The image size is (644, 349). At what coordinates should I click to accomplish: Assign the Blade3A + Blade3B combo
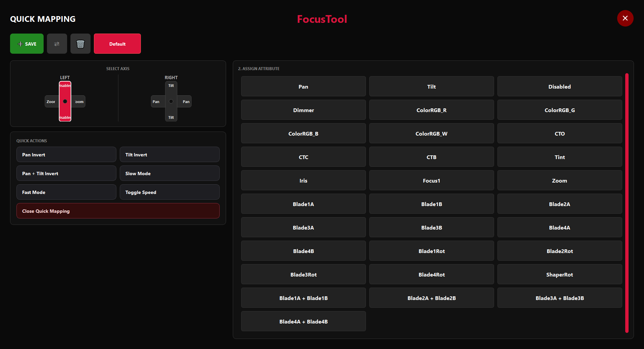(x=560, y=298)
